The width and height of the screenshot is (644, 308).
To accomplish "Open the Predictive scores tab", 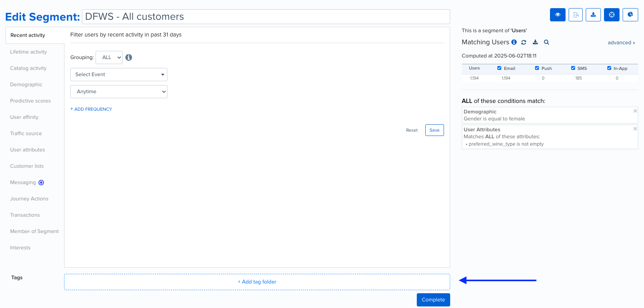I will click(x=30, y=101).
